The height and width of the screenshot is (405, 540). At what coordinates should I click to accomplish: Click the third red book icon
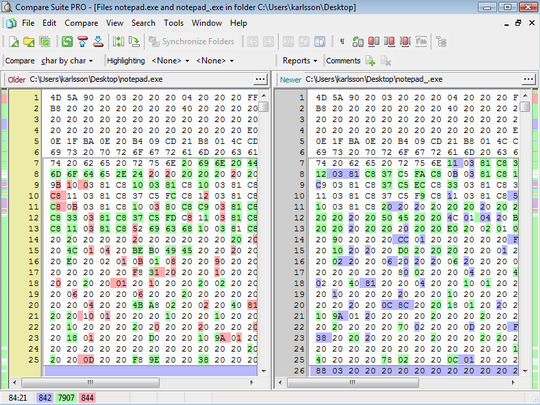[405, 42]
